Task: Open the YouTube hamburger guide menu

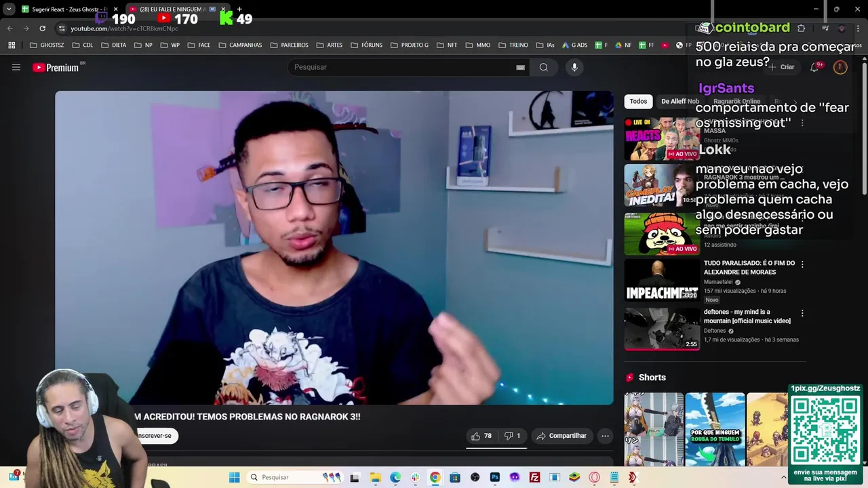Action: tap(16, 67)
